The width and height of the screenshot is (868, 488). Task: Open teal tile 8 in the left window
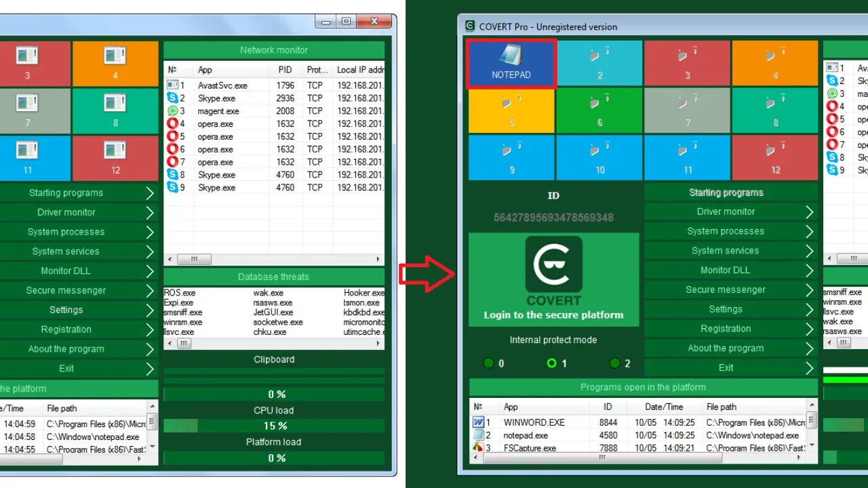(115, 111)
